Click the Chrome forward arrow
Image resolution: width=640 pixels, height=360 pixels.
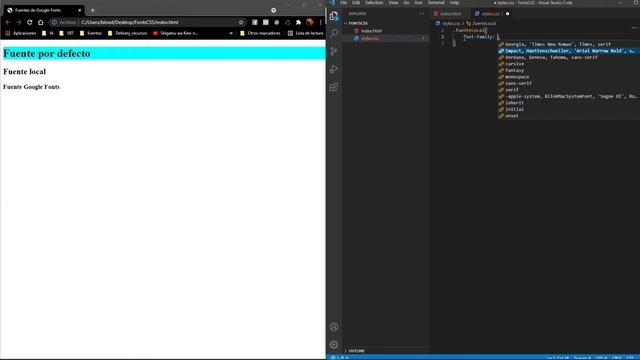[19, 22]
